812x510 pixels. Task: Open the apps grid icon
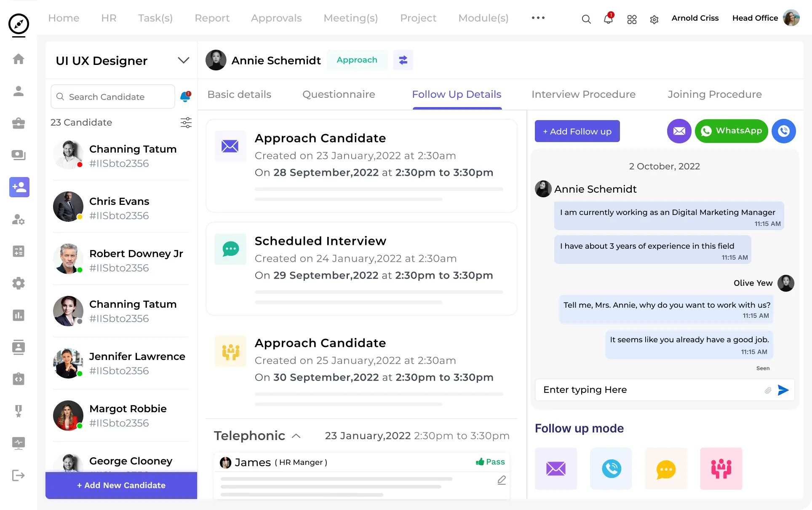632,19
